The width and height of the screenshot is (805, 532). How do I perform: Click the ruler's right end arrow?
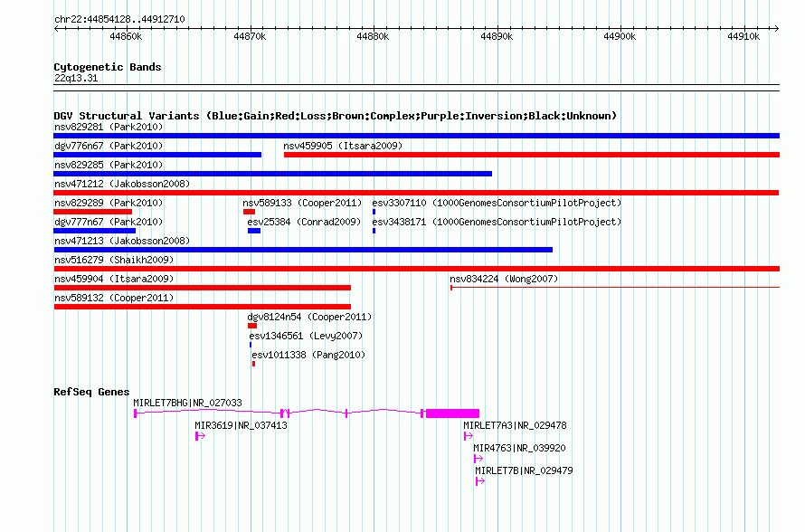(x=777, y=28)
